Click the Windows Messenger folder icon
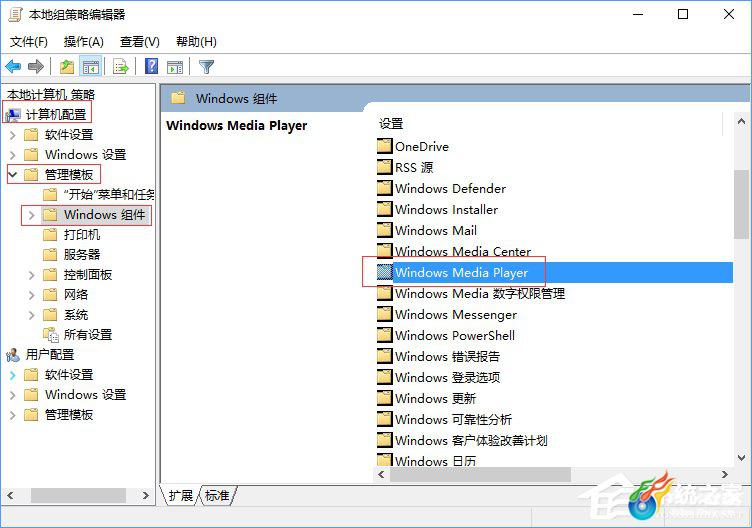752x528 pixels. click(385, 314)
